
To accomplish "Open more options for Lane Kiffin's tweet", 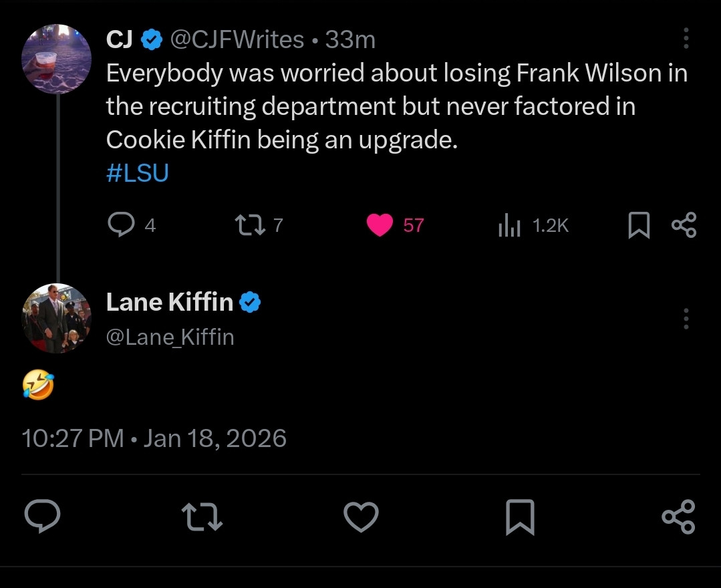I will (686, 319).
